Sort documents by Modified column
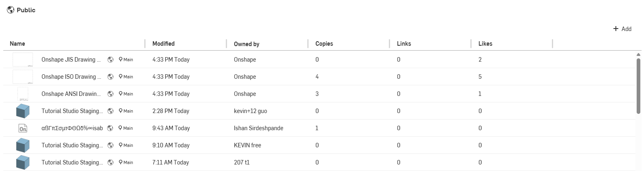Image resolution: width=644 pixels, height=171 pixels. 163,44
